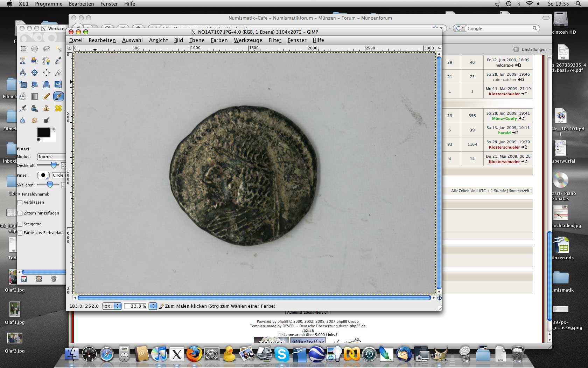This screenshot has width=588, height=368.
Task: Pick the Move tool in toolbox
Action: pos(34,73)
